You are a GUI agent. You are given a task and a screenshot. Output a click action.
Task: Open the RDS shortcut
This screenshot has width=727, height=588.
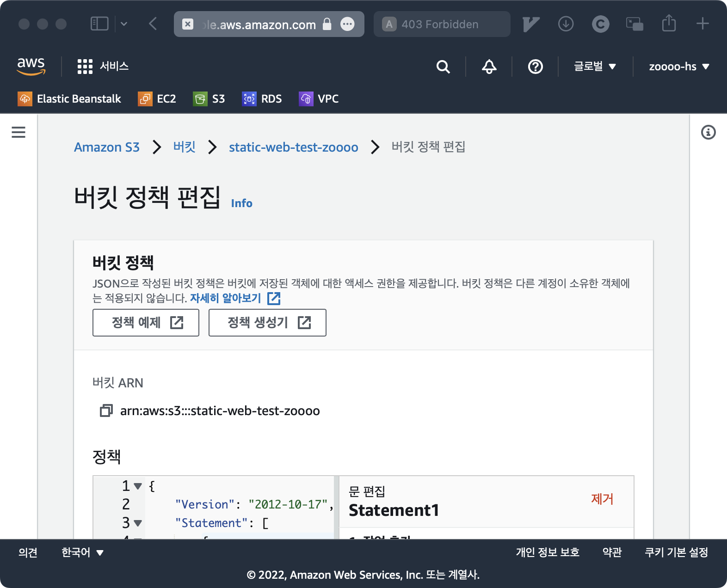262,99
